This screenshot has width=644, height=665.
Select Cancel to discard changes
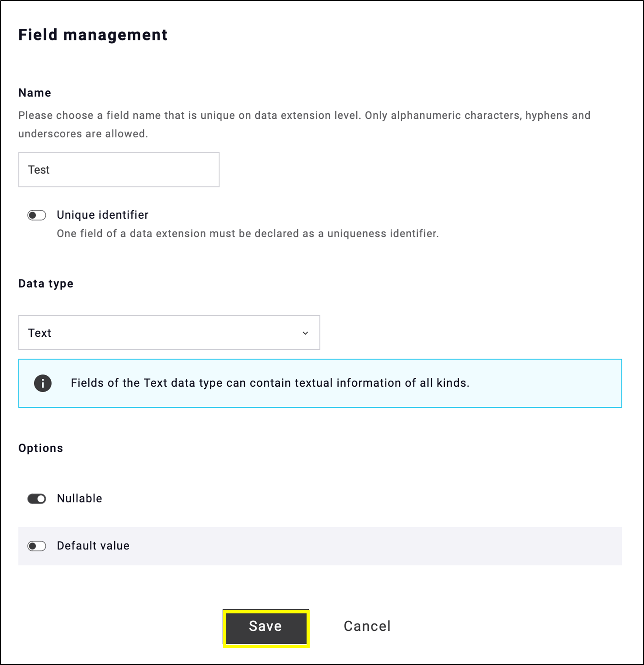pos(367,626)
